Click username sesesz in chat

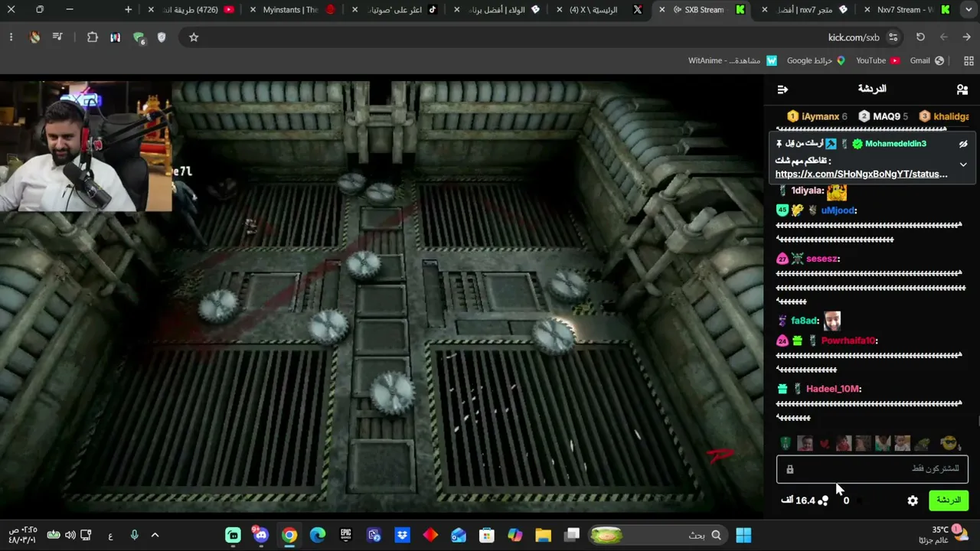tap(823, 259)
